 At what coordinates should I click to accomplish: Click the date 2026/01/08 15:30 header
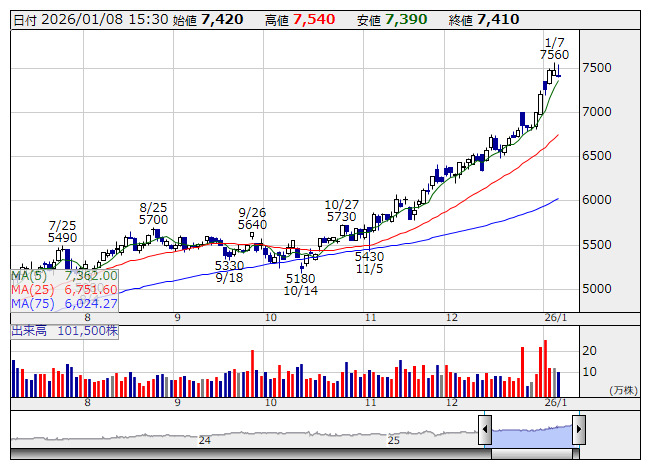point(91,20)
